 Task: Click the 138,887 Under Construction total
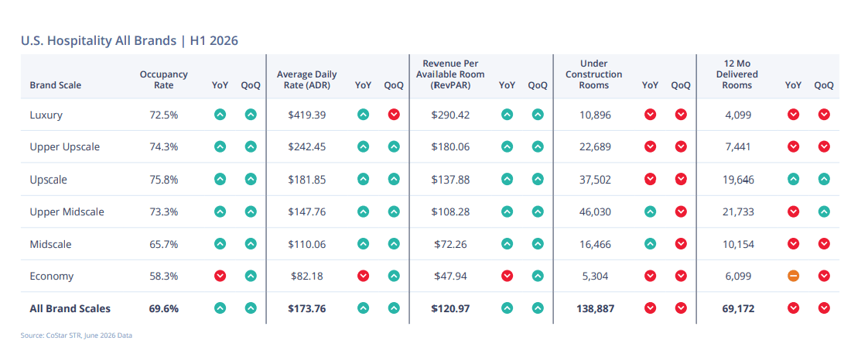coord(595,308)
